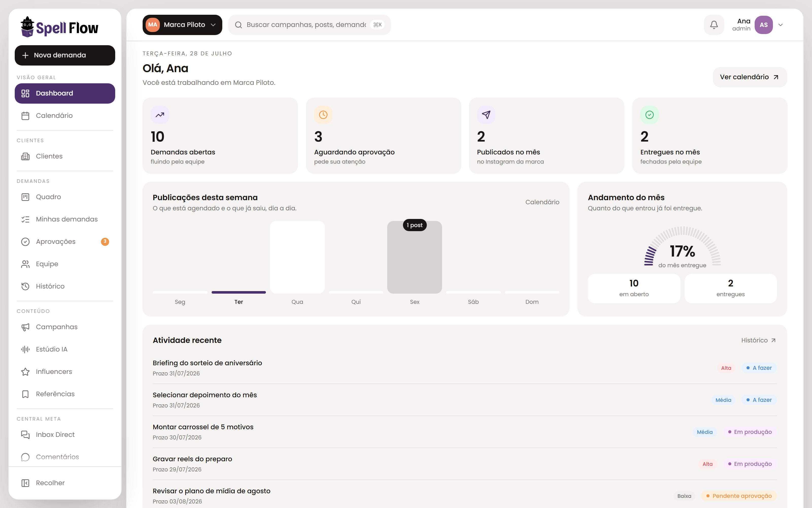Click the Referências bookmark icon
Screen dimensions: 812x508
coord(25,394)
